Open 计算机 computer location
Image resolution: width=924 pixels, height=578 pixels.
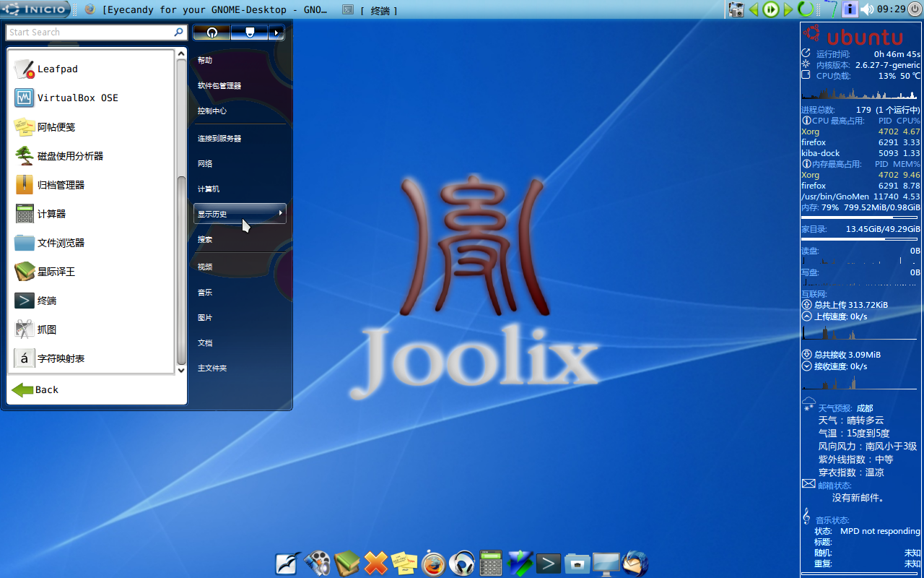240,189
